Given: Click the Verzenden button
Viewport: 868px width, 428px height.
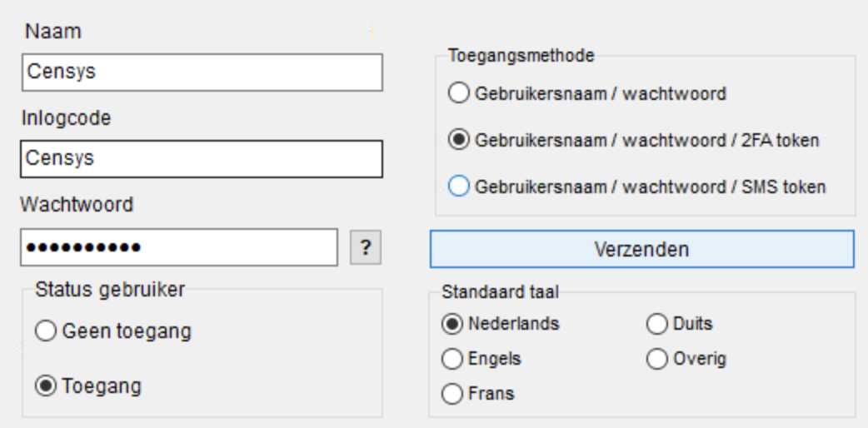Looking at the screenshot, I should [642, 249].
